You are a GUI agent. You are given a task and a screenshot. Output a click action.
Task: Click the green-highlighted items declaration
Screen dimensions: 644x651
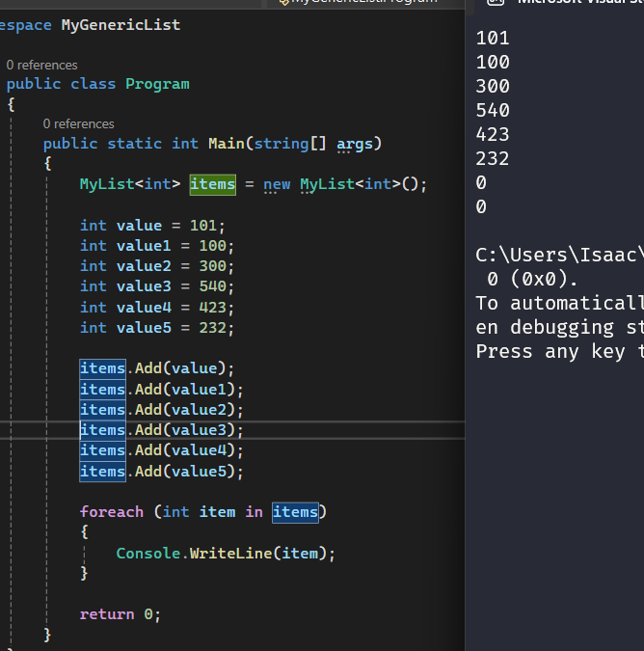(213, 185)
